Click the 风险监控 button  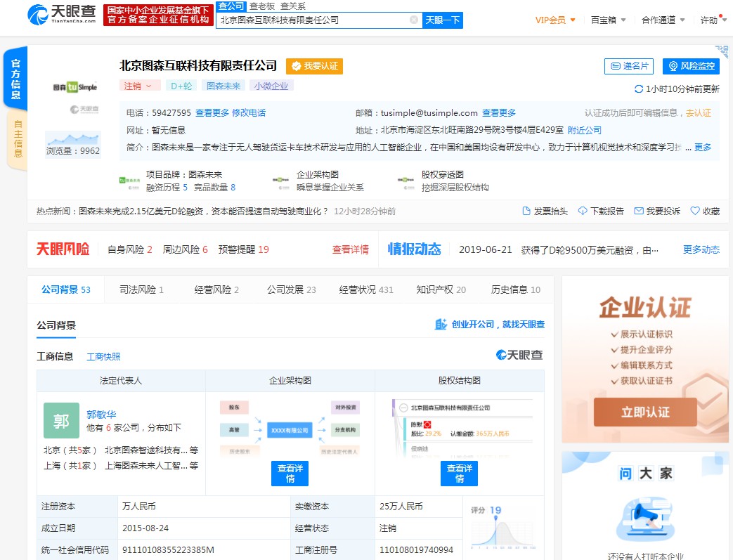tap(691, 66)
